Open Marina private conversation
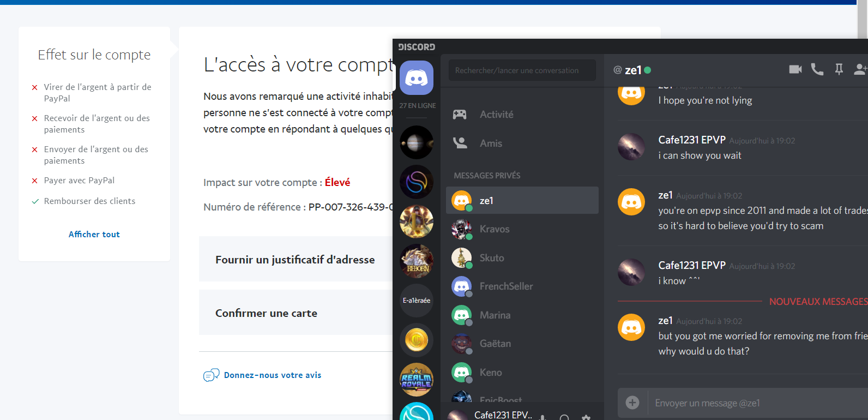Screen dimensions: 868x420 [522, 315]
